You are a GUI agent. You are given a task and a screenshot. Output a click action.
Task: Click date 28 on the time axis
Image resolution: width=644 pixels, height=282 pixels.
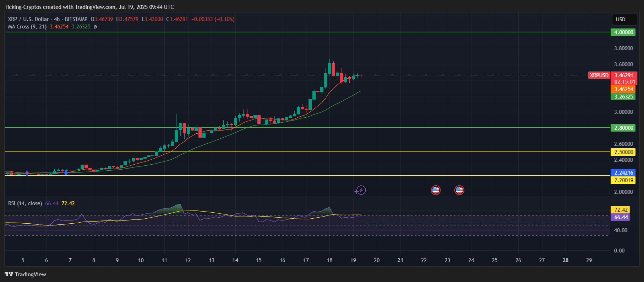point(566,260)
